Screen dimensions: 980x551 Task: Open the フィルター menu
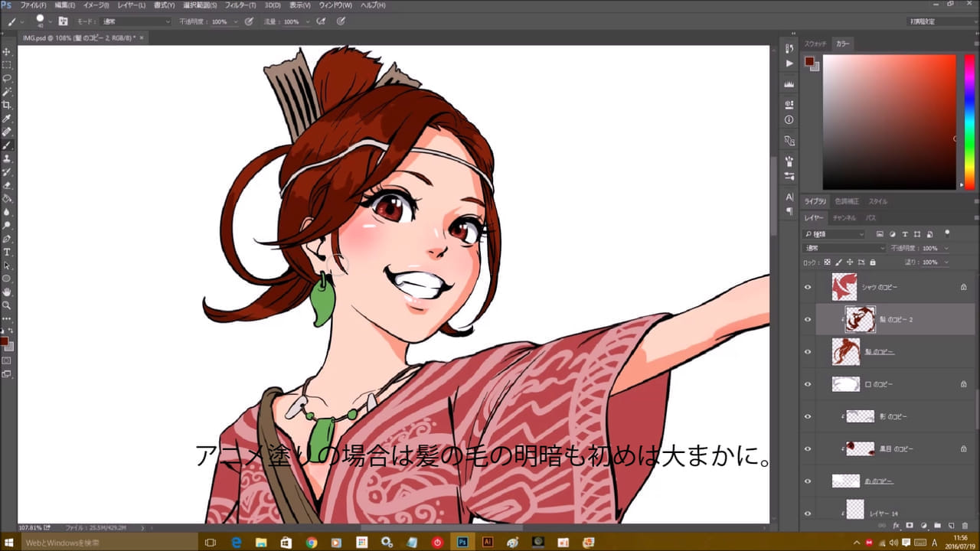click(240, 5)
